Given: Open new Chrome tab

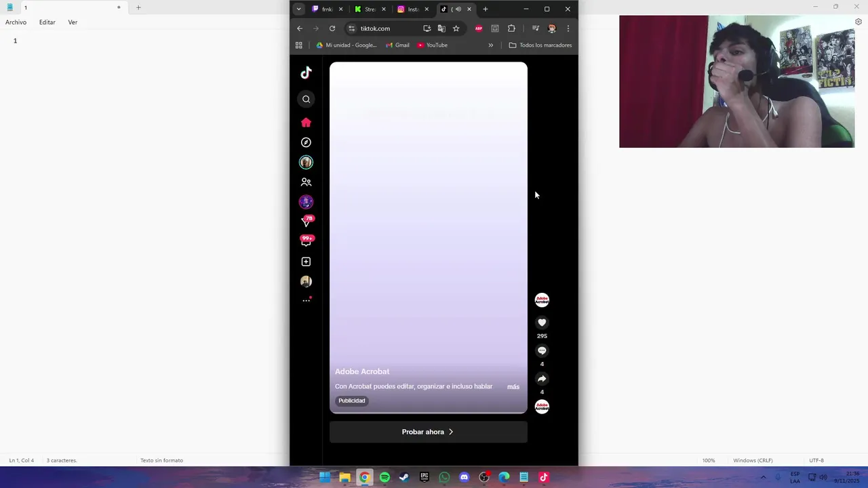Looking at the screenshot, I should coord(485,9).
